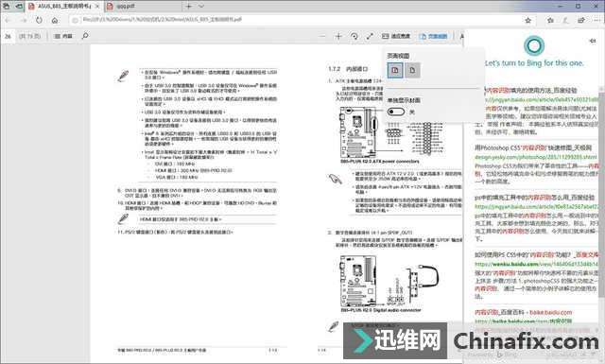
Task: Share this page
Action: tap(580, 20)
